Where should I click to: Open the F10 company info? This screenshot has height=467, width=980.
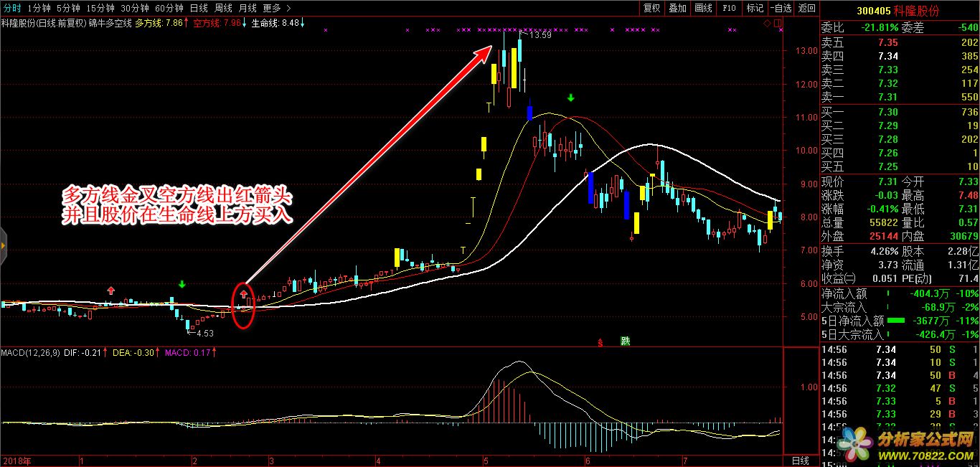click(729, 8)
